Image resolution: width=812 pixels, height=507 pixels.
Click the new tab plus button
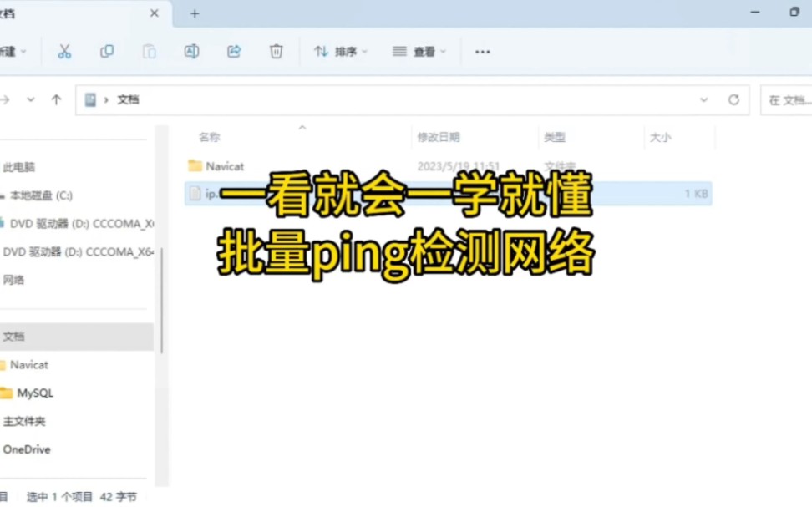(x=193, y=13)
